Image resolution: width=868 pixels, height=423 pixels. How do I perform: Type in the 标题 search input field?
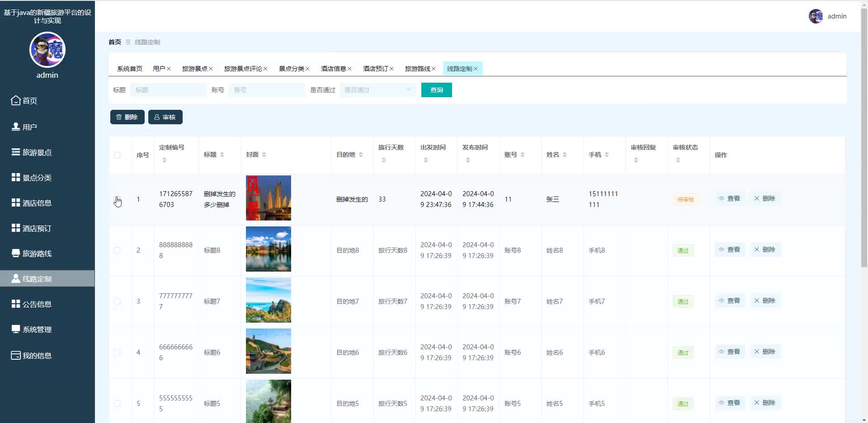pos(168,90)
